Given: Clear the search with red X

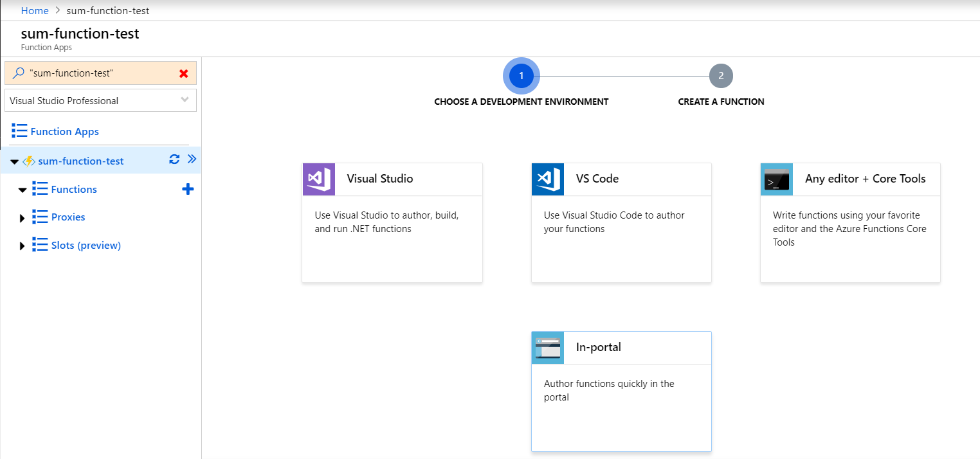Looking at the screenshot, I should pyautogui.click(x=184, y=73).
